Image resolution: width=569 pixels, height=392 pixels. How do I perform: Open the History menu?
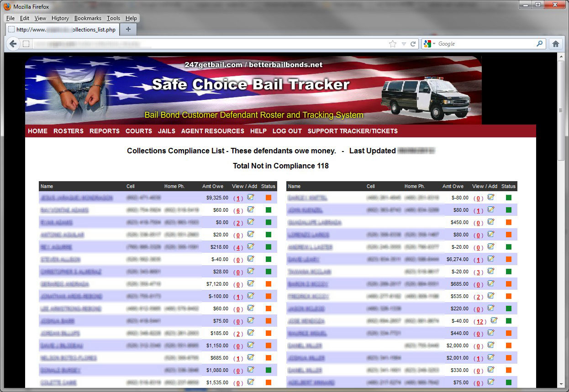[60, 18]
